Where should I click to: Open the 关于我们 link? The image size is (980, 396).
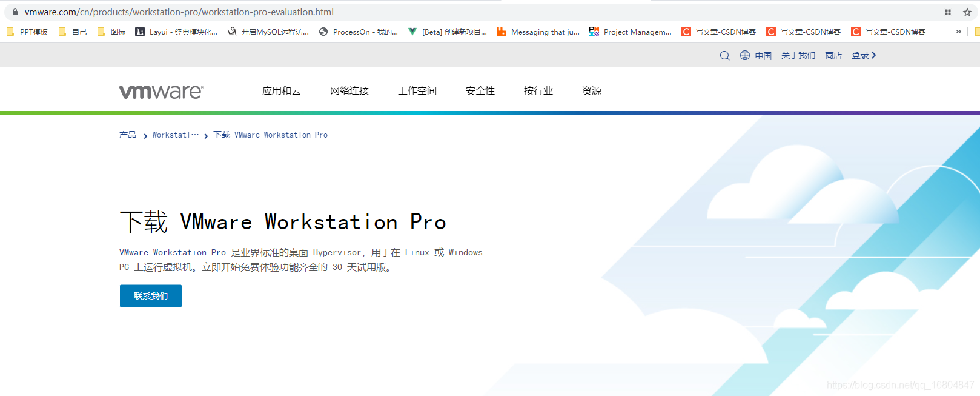coord(798,55)
